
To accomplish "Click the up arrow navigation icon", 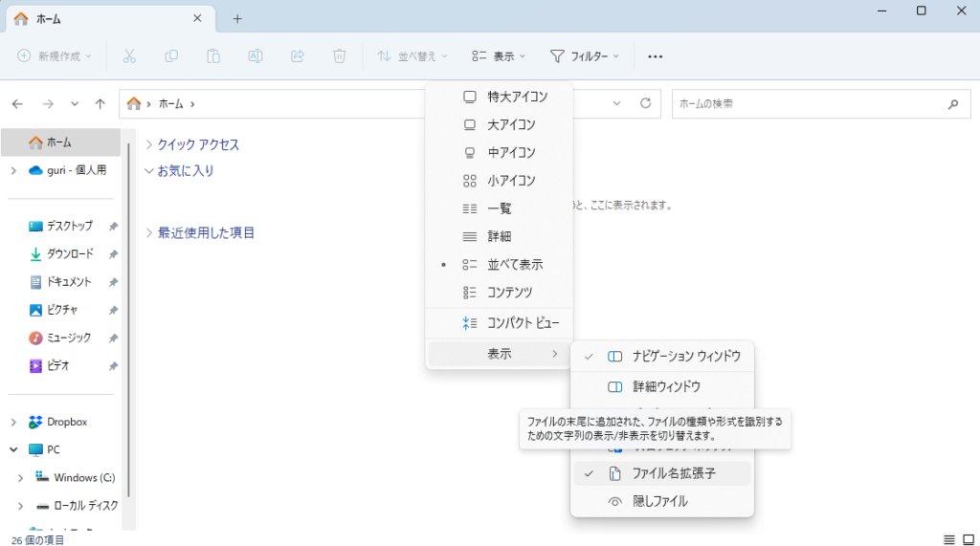I will coord(100,103).
